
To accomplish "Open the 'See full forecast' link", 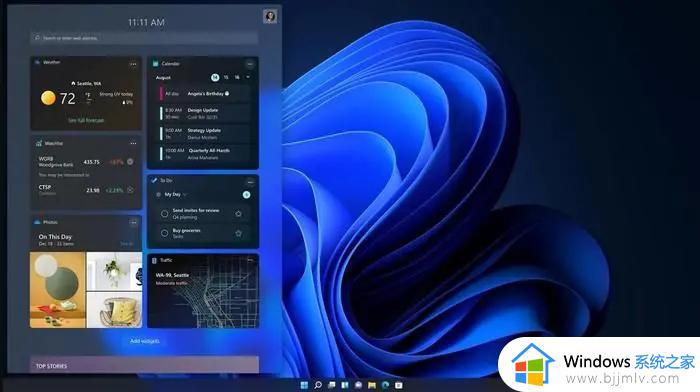I will click(x=86, y=121).
